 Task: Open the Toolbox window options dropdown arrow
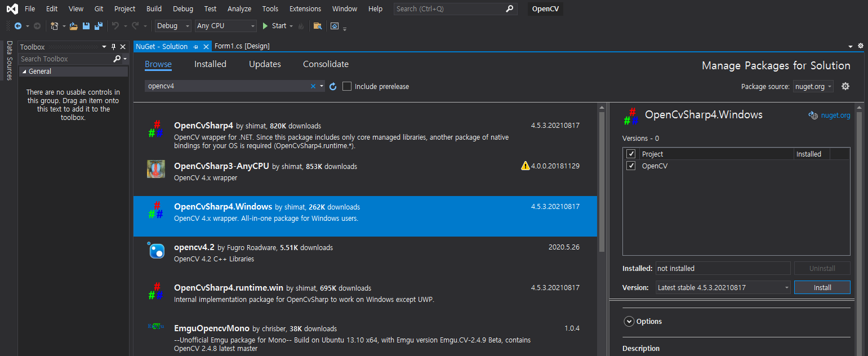(104, 47)
